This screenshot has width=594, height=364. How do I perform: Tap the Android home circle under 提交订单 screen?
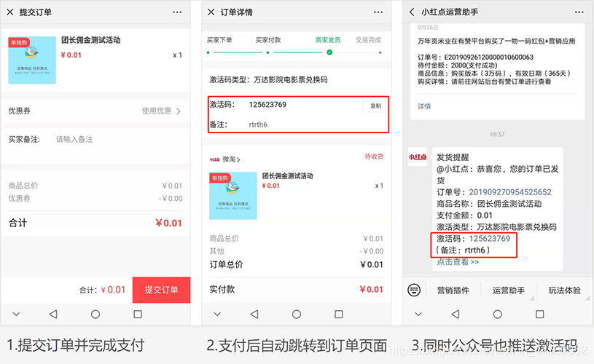coord(95,314)
